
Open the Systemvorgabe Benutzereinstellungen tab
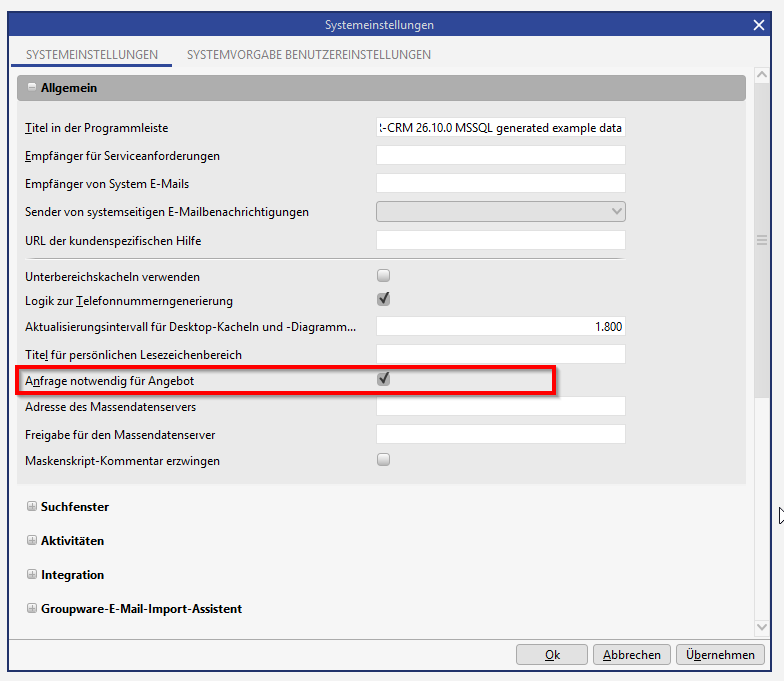tap(308, 54)
